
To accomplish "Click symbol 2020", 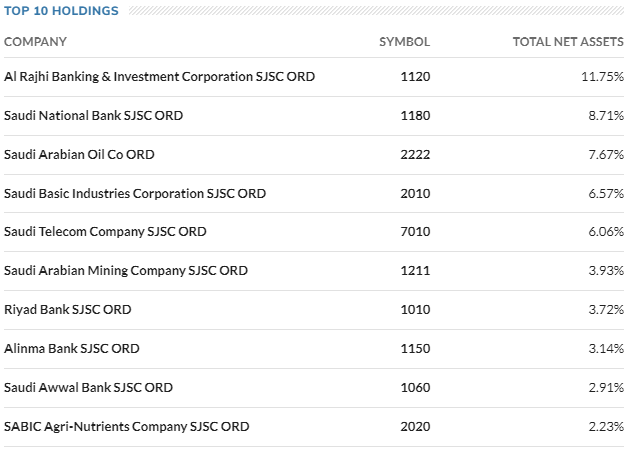I will (x=415, y=427).
